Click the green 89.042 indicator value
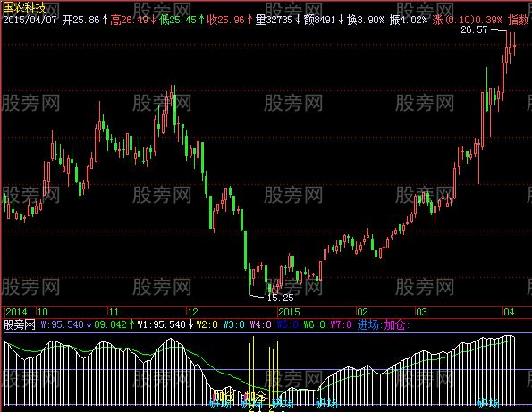 [110, 324]
